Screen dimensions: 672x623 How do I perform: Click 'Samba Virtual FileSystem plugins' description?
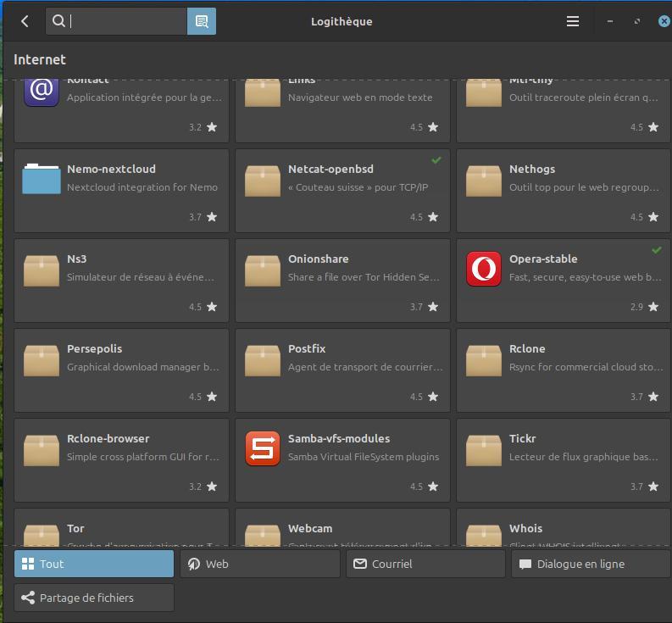[364, 457]
